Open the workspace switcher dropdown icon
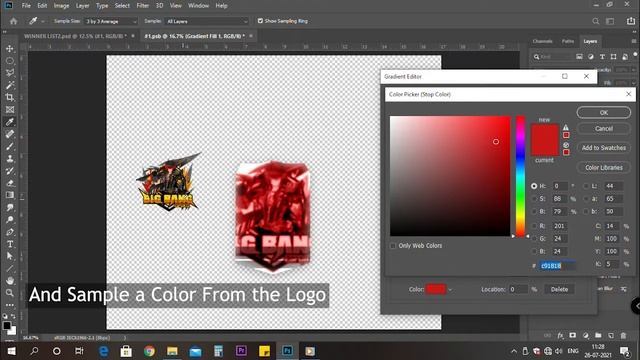The width and height of the screenshot is (640, 360). [610, 21]
